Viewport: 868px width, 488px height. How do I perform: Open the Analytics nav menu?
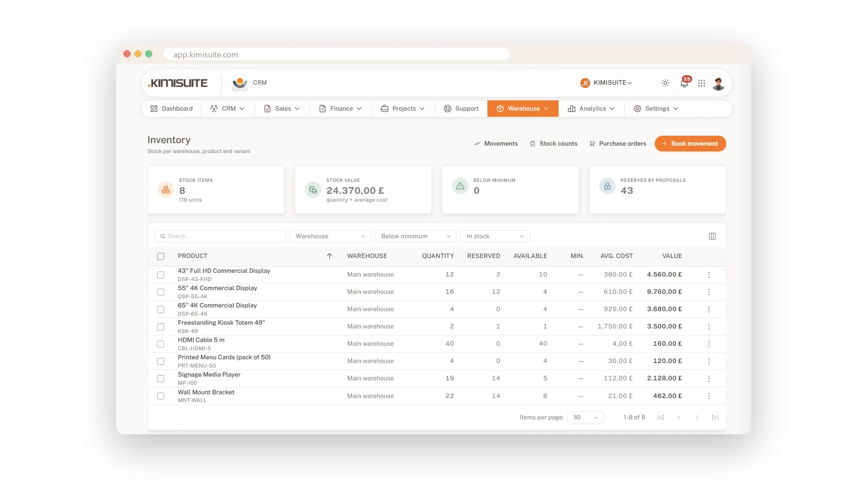591,109
